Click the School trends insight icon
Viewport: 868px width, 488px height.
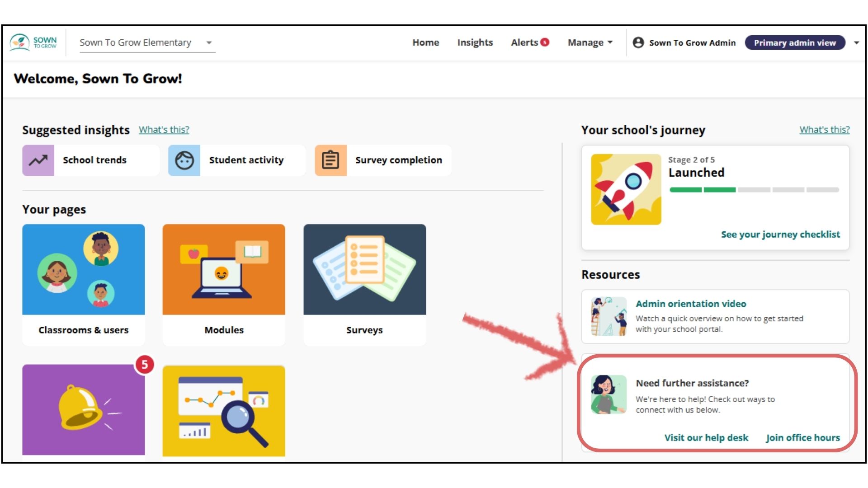37,160
